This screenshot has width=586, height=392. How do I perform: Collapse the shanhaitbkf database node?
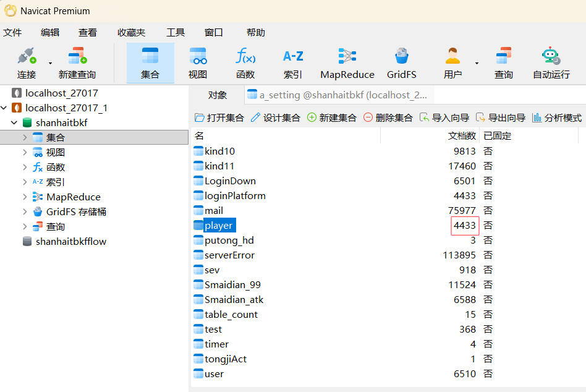(14, 123)
